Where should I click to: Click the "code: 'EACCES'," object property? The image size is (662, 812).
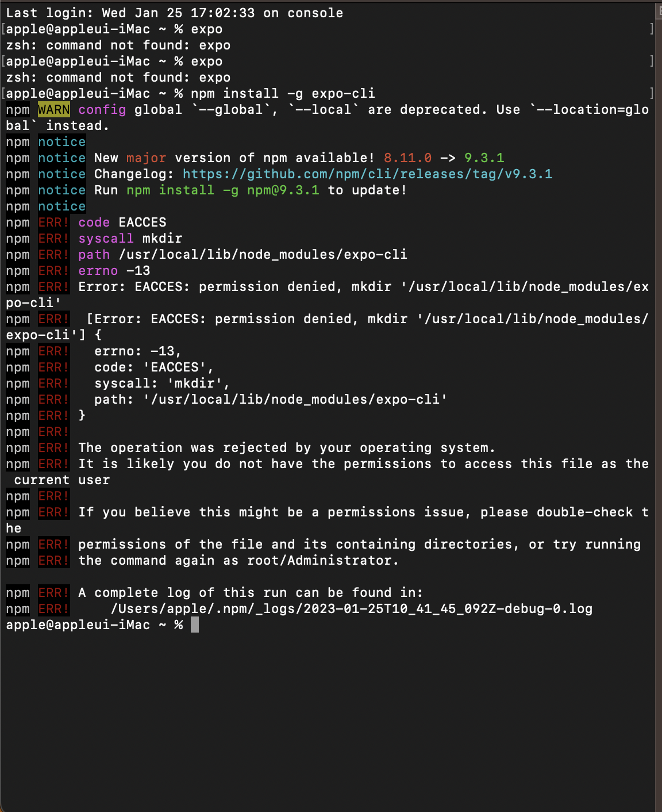point(155,367)
